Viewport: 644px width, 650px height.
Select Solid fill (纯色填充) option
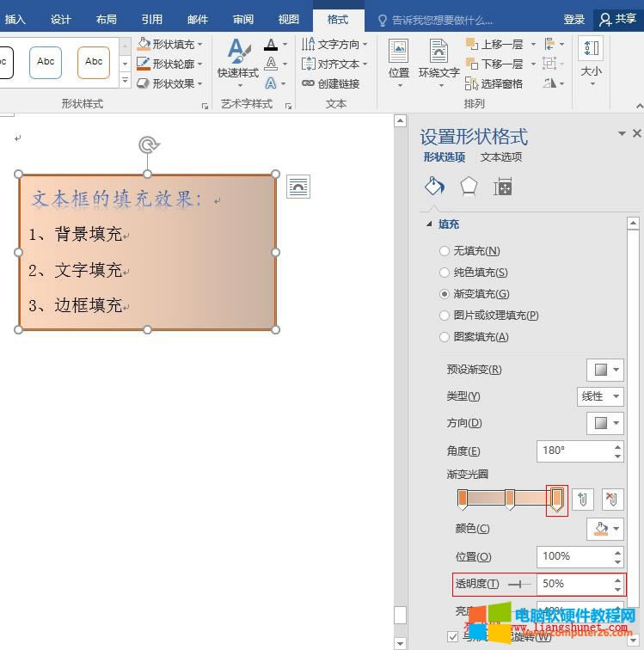click(x=445, y=273)
